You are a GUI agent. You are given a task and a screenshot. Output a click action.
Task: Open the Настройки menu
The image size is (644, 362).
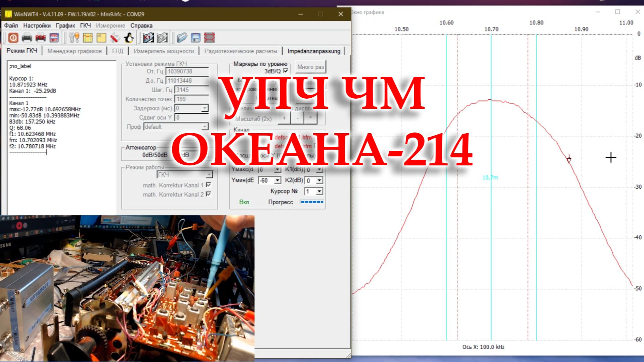(x=37, y=25)
